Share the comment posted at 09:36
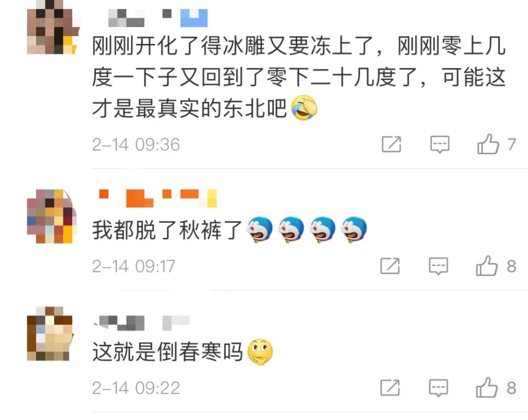Viewport: 528px width, 420px height. (392, 144)
